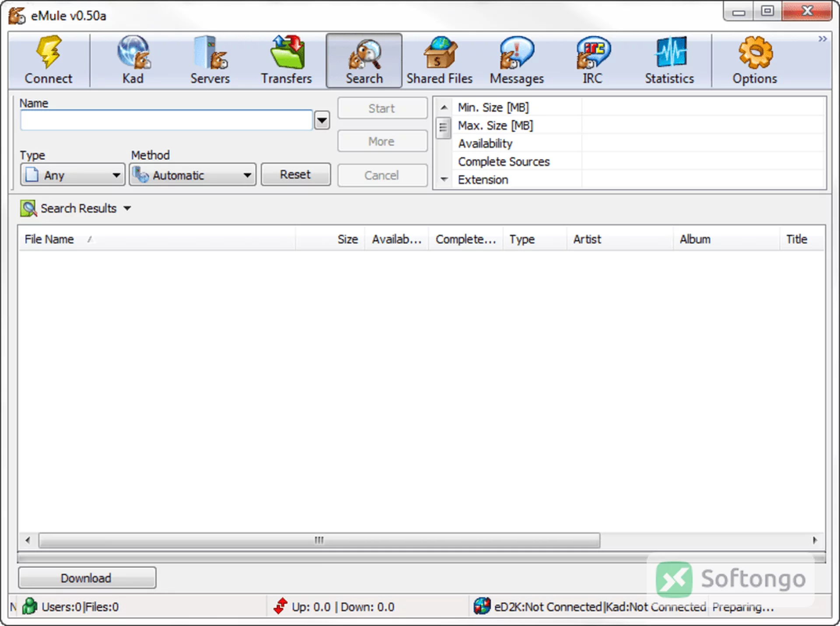840x626 pixels.
Task: Click the Connect lightning bolt icon
Action: 48,52
